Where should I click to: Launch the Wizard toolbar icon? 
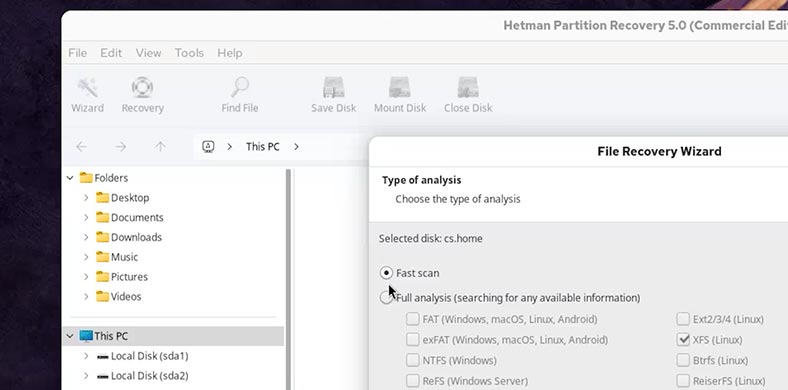click(x=87, y=88)
